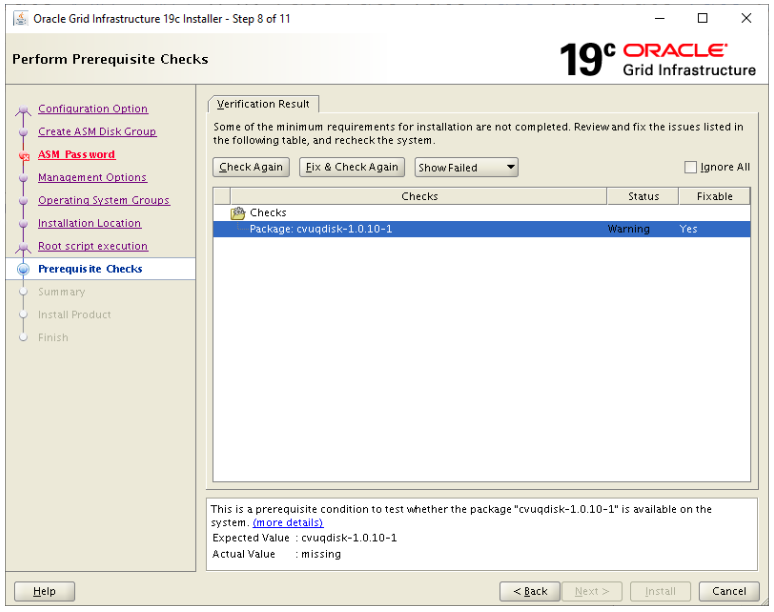
Task: Minimize the installer window
Action: click(x=659, y=18)
